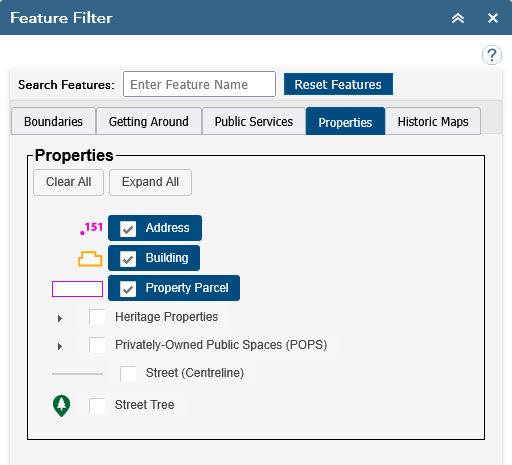Viewport: 512px width, 465px height.
Task: Click the pink 151 address symbol
Action: click(x=92, y=228)
